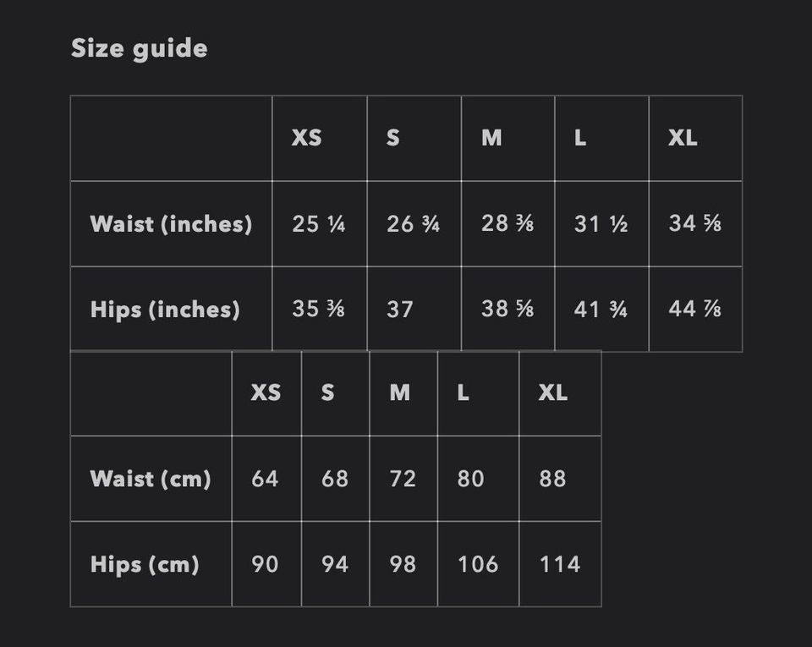
Task: Click the 41 ¾ hips value
Action: point(601,310)
